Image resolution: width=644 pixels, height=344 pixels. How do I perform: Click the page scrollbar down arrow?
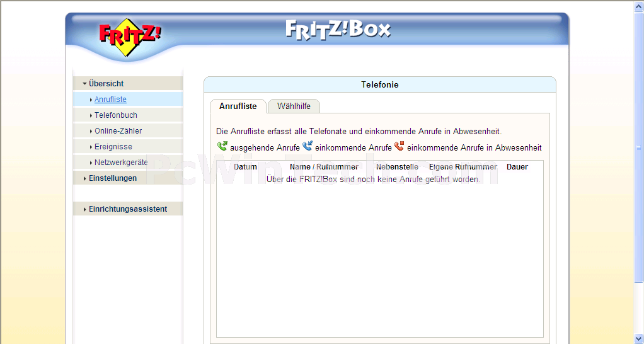(x=639, y=340)
